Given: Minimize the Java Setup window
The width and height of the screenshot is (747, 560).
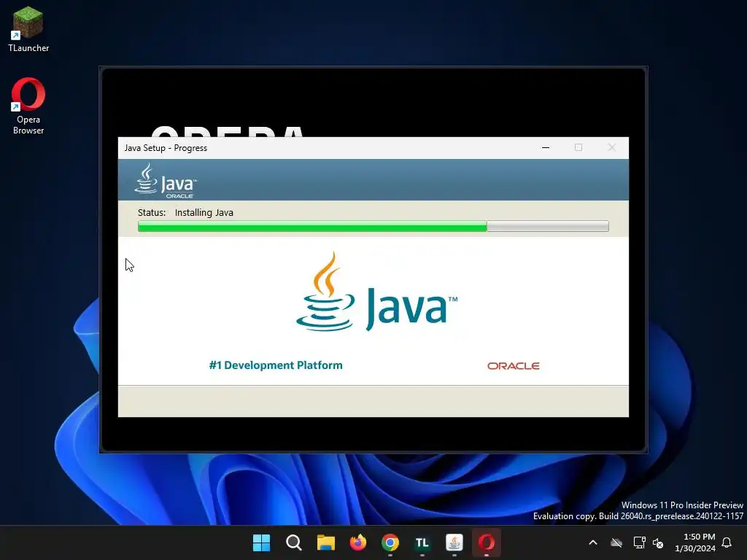Looking at the screenshot, I should tap(546, 147).
